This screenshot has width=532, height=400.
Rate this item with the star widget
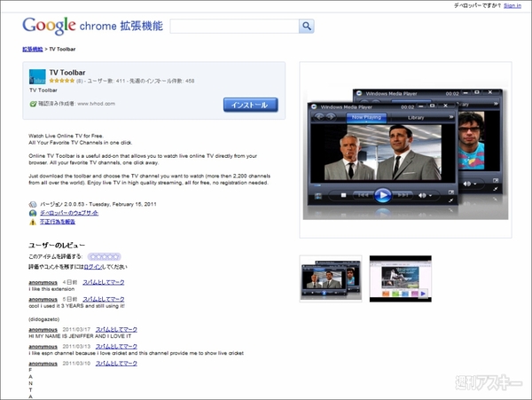click(x=104, y=257)
